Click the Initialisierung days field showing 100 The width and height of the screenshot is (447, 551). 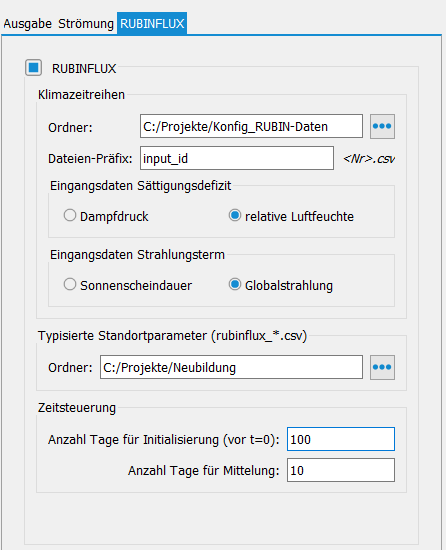[x=341, y=439]
